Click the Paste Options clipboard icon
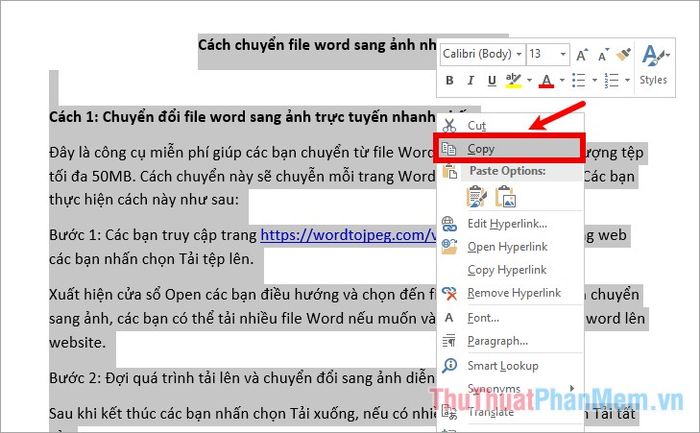The height and width of the screenshot is (433, 700). pos(450,171)
